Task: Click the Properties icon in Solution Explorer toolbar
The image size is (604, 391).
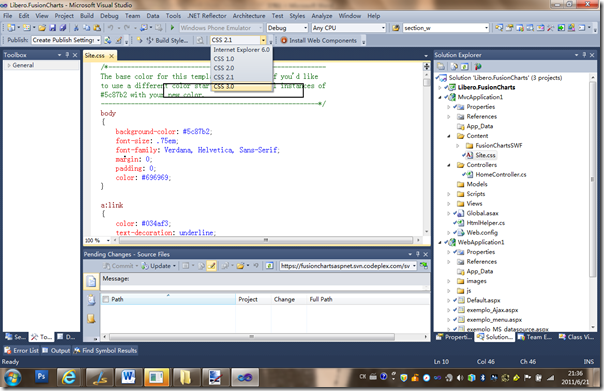Action: click(x=441, y=67)
